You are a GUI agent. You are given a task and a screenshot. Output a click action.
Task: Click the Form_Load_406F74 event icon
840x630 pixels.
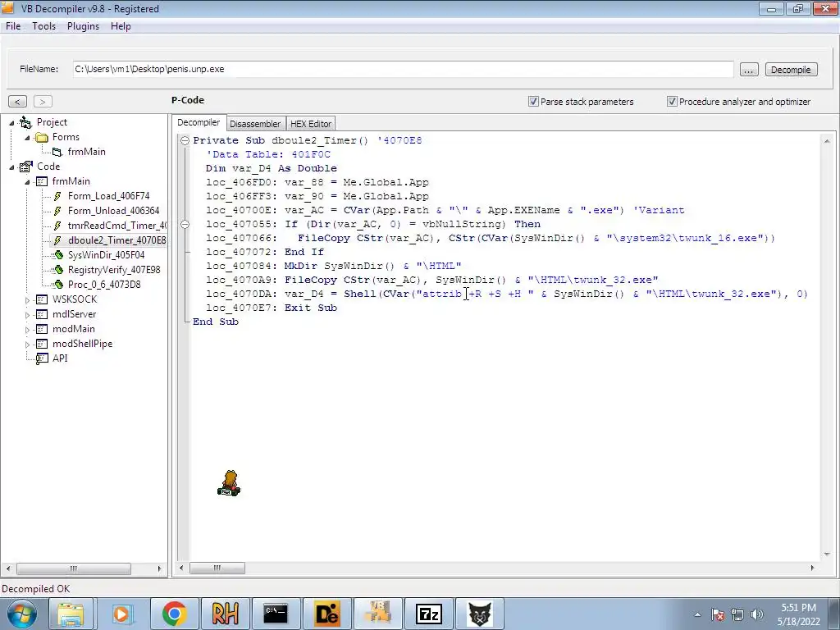tap(57, 196)
